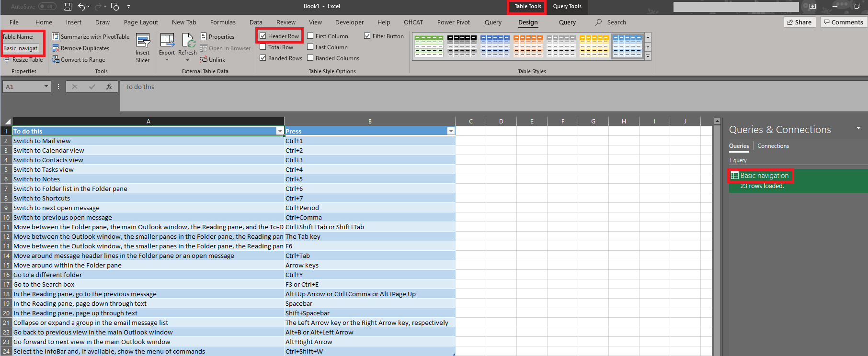Open the Power Pivot tab
Image resolution: width=868 pixels, height=356 pixels.
click(x=454, y=22)
